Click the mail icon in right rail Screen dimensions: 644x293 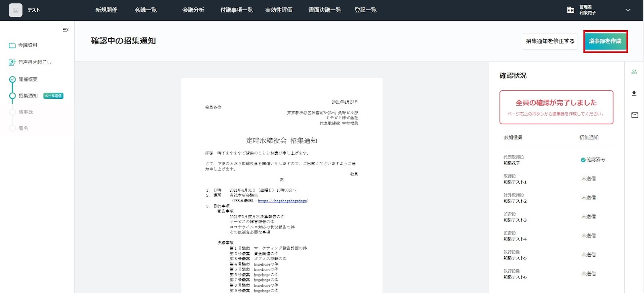click(x=635, y=115)
